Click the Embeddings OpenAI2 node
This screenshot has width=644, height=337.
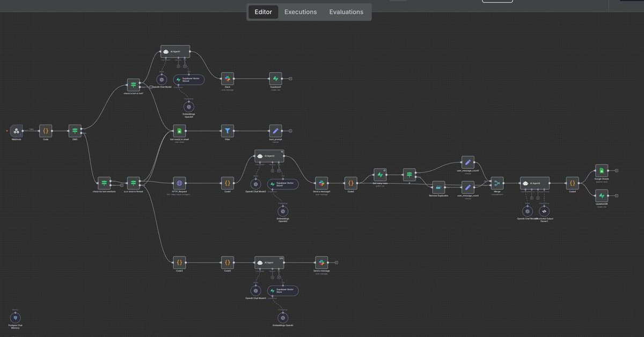pos(283,211)
